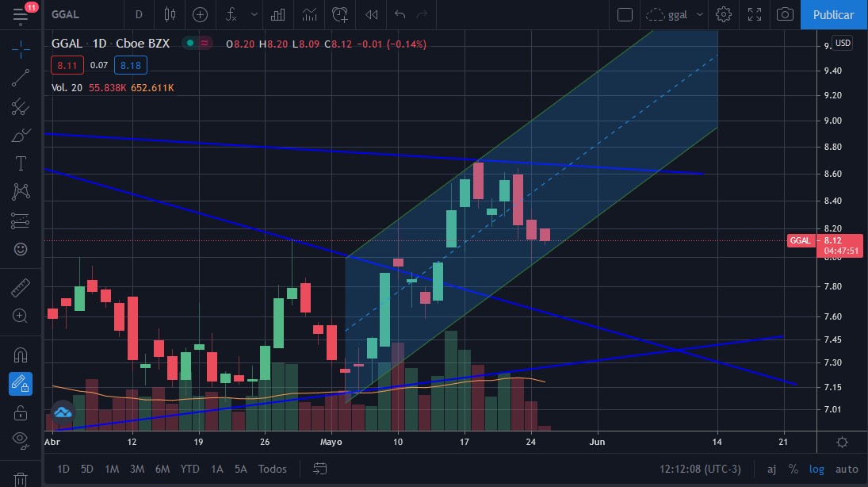
Task: Select the trend line drawing tool
Action: tap(21, 78)
